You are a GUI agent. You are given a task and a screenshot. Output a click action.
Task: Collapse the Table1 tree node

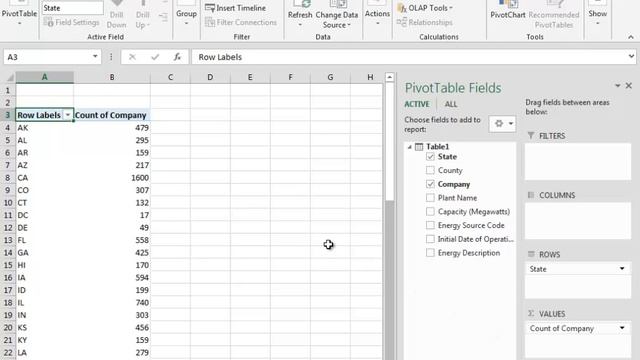point(409,147)
